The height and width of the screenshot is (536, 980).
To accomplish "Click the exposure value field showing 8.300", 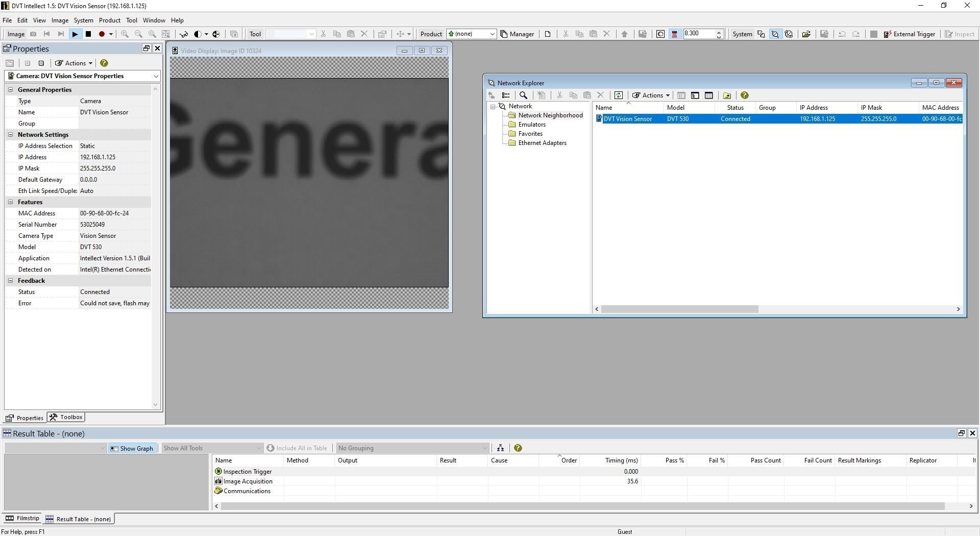I will click(x=698, y=34).
